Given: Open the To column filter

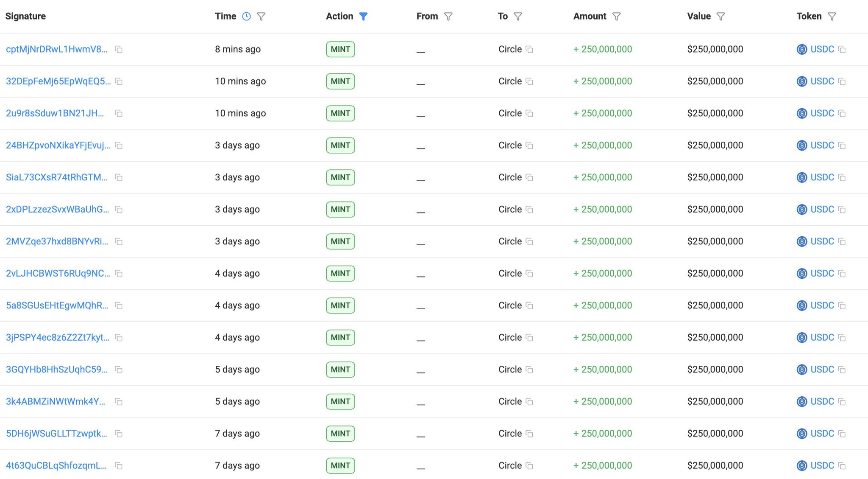Looking at the screenshot, I should 517,17.
